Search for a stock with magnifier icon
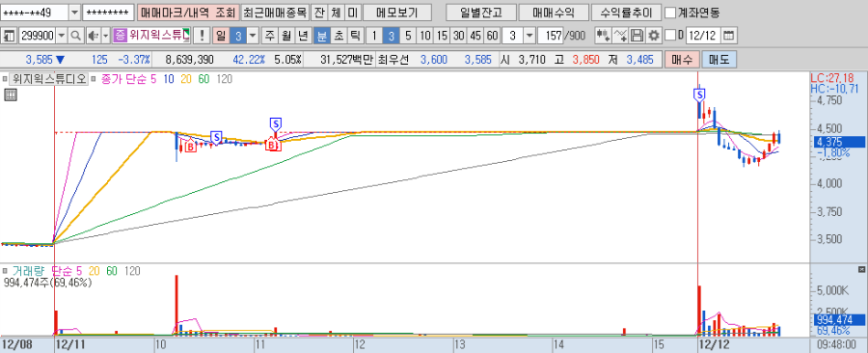This screenshot has width=868, height=353. (x=76, y=36)
